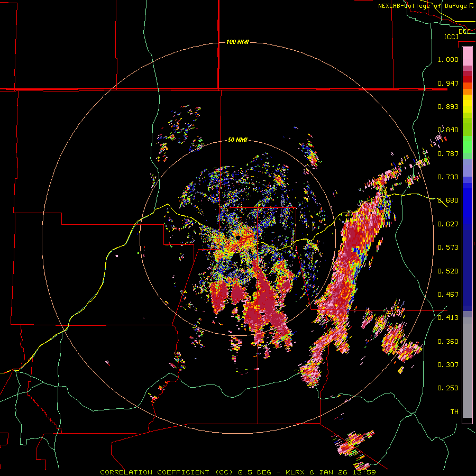Click the [CC] legend label
This screenshot has height=476, width=476.
451,36
